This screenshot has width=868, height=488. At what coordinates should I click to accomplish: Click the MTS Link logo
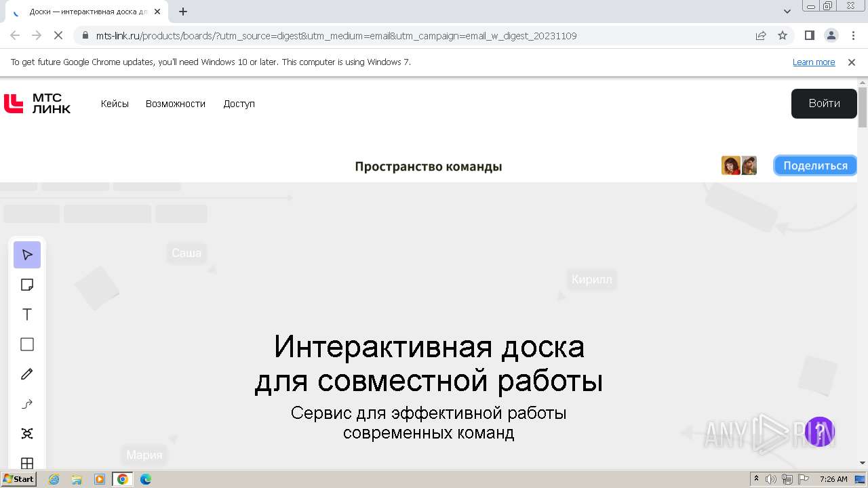37,104
